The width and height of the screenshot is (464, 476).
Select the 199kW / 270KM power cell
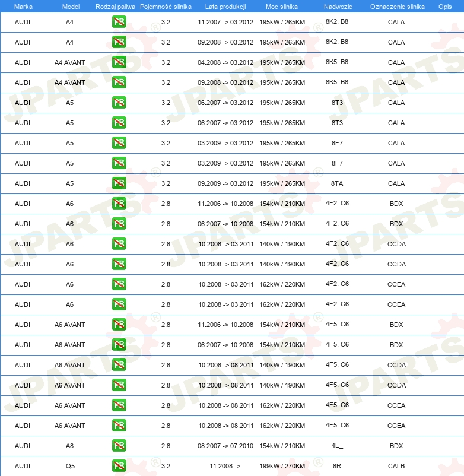[x=282, y=466]
